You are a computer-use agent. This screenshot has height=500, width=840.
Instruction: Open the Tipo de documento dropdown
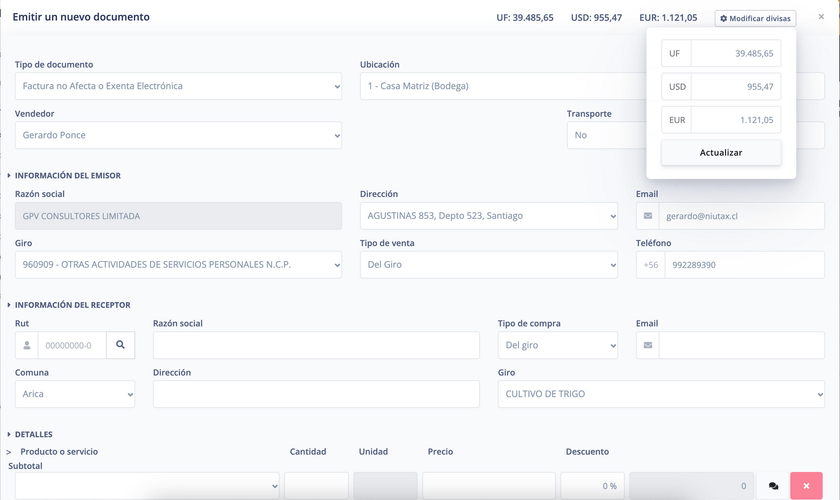coord(178,86)
